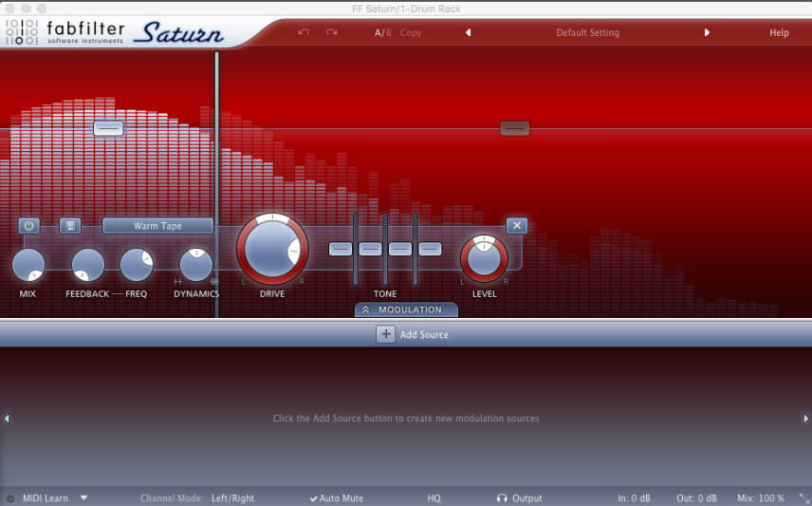The image size is (812, 506).
Task: Go to previous preset arrow
Action: point(469,32)
